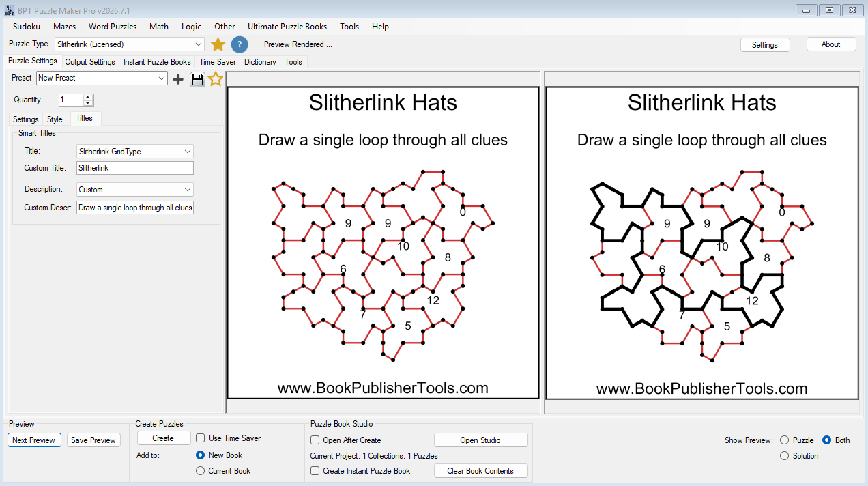
Task: Click the outlined star next to save preset
Action: 216,79
